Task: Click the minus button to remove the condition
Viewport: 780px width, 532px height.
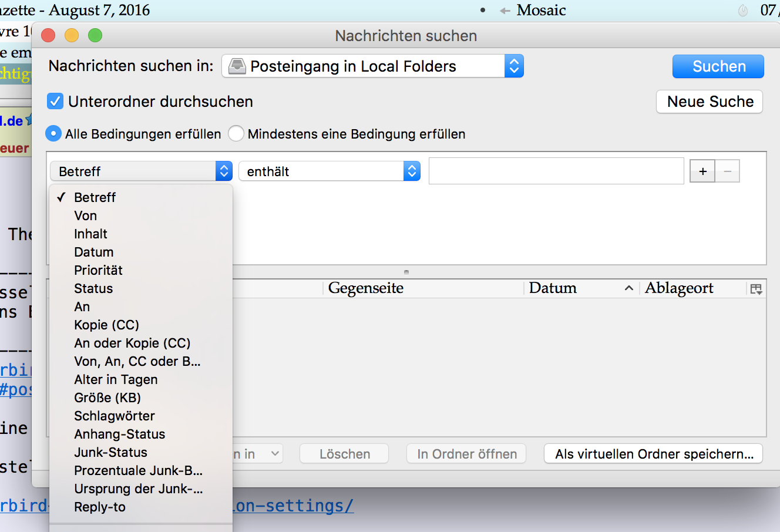Action: [727, 171]
